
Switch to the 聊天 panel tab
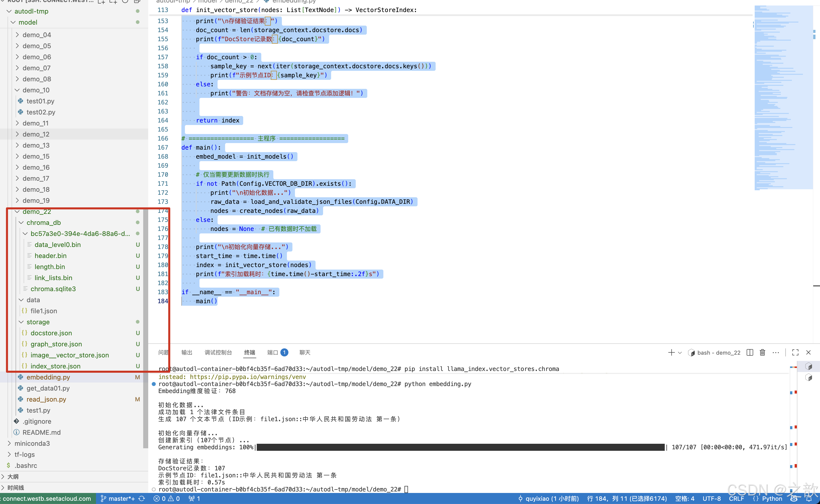pyautogui.click(x=305, y=352)
